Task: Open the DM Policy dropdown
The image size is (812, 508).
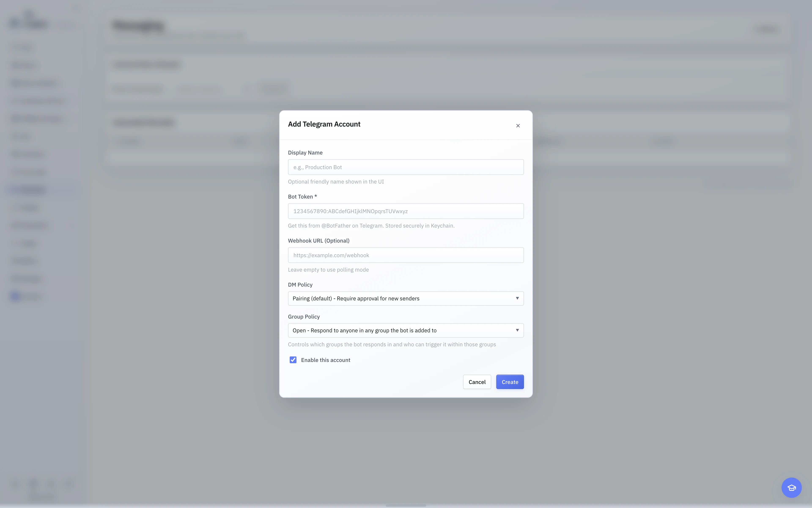Action: coord(406,298)
